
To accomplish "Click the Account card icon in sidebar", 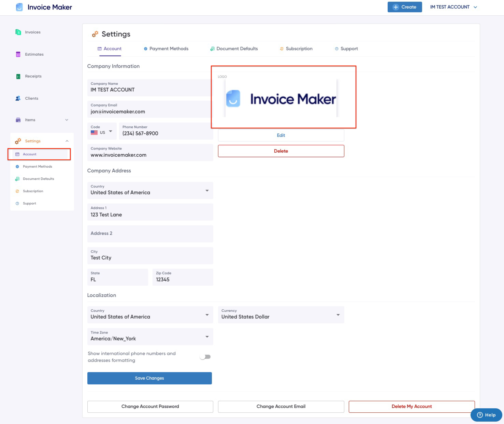I will click(17, 154).
